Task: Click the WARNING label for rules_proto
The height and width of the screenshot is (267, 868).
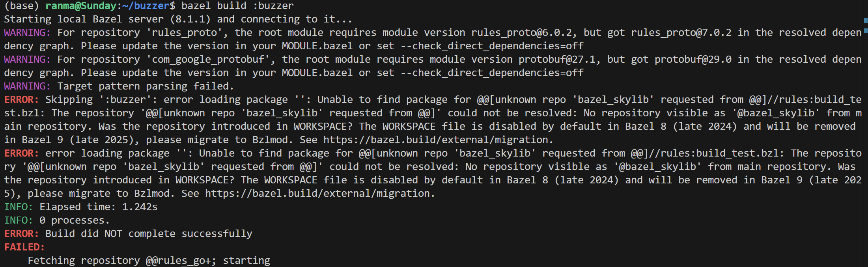Action: click(27, 33)
